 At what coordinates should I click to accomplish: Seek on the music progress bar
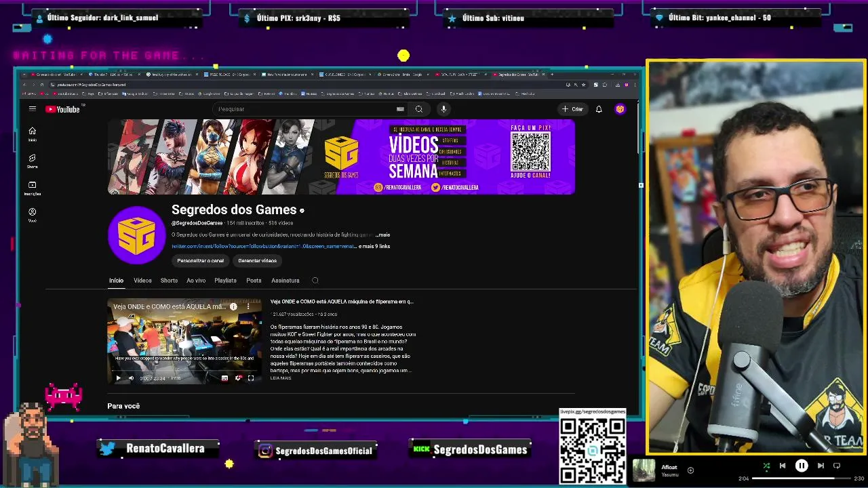click(802, 479)
